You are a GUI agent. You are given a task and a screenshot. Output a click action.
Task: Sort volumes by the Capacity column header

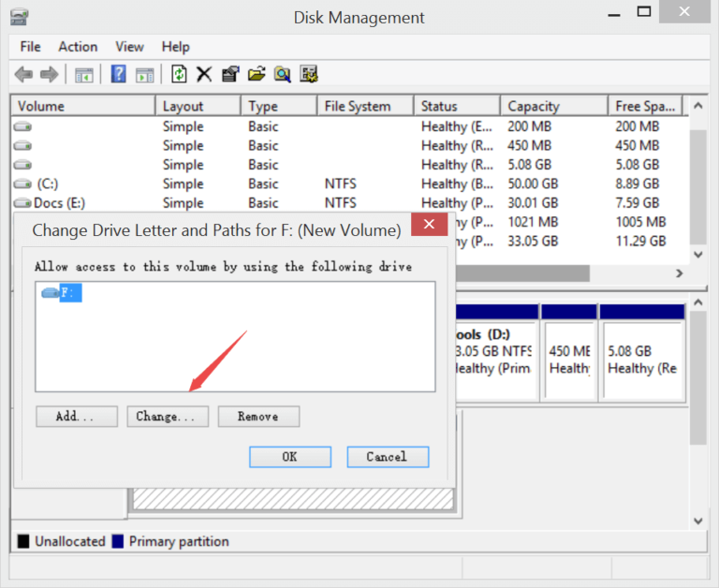click(534, 107)
